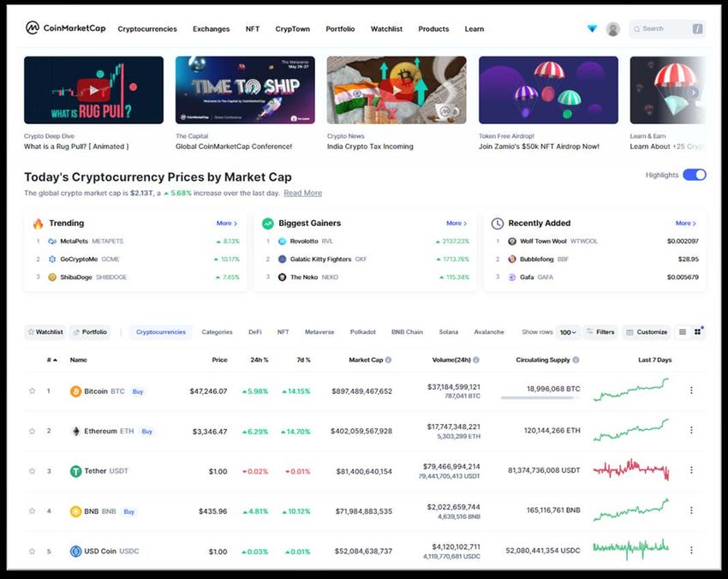Open the Rug Pull video thumbnail
728x579 pixels.
[94, 90]
